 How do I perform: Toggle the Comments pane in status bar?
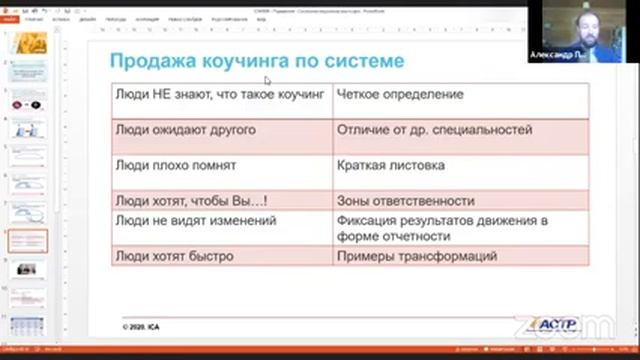[x=500, y=350]
